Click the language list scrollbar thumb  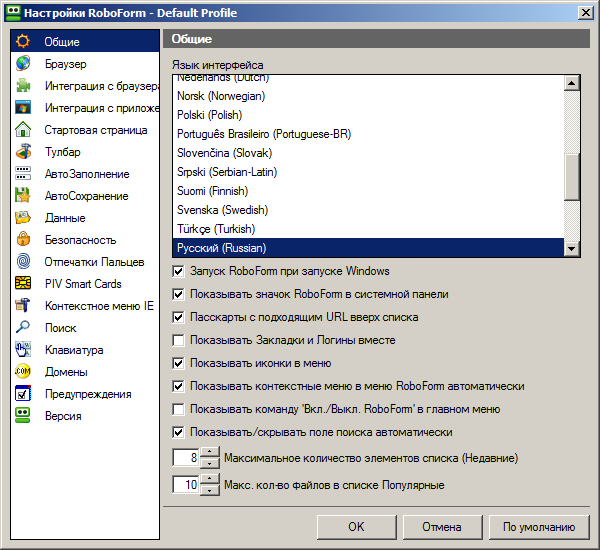coord(573,178)
